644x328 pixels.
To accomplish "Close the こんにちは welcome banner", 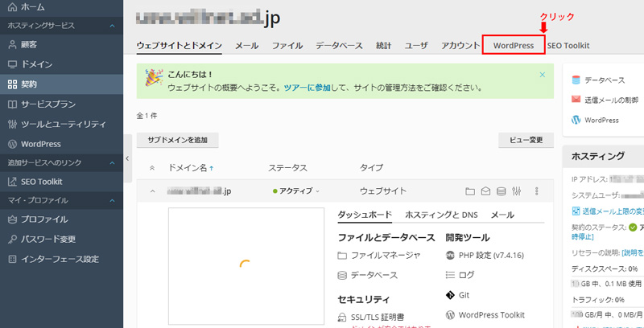I will (542, 75).
